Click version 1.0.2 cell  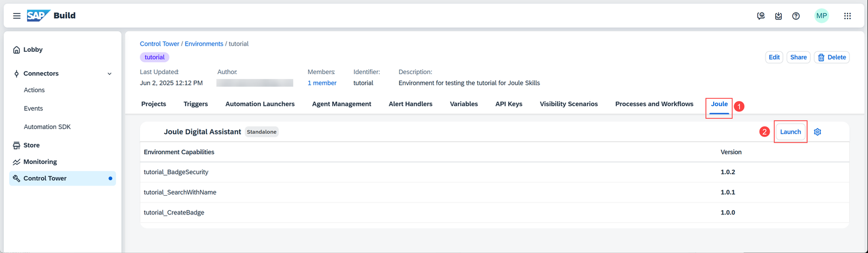click(x=728, y=172)
